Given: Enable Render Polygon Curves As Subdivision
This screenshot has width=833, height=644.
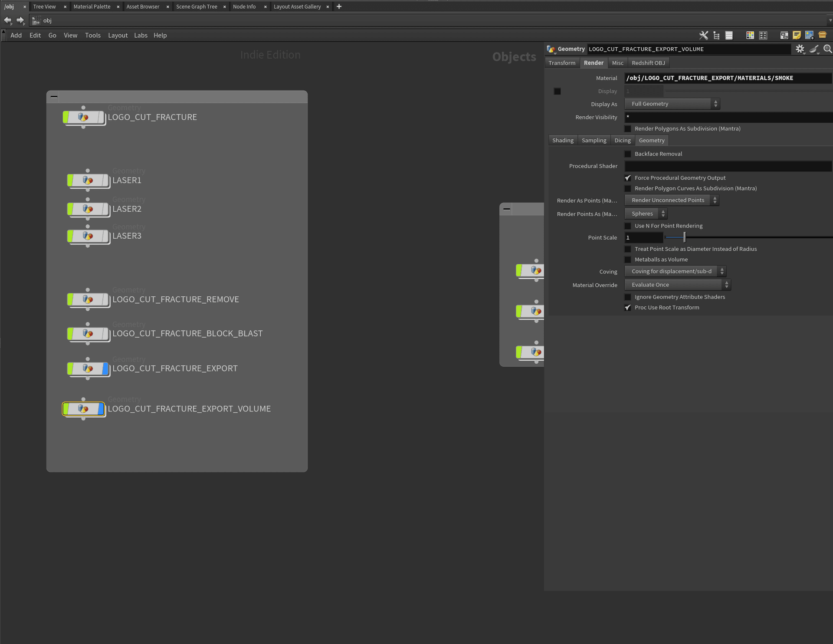Looking at the screenshot, I should (627, 189).
